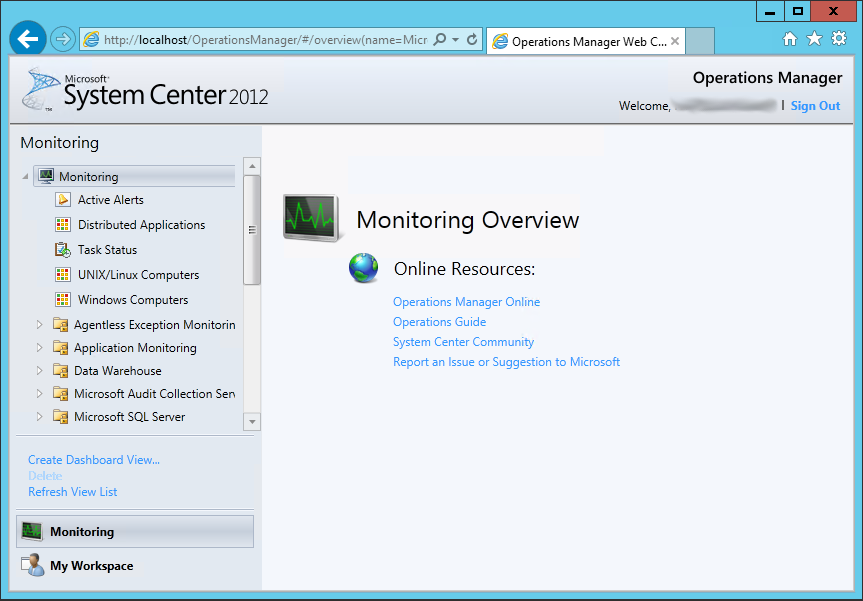Open Distributed Applications view icon
The height and width of the screenshot is (601, 863).
[62, 225]
